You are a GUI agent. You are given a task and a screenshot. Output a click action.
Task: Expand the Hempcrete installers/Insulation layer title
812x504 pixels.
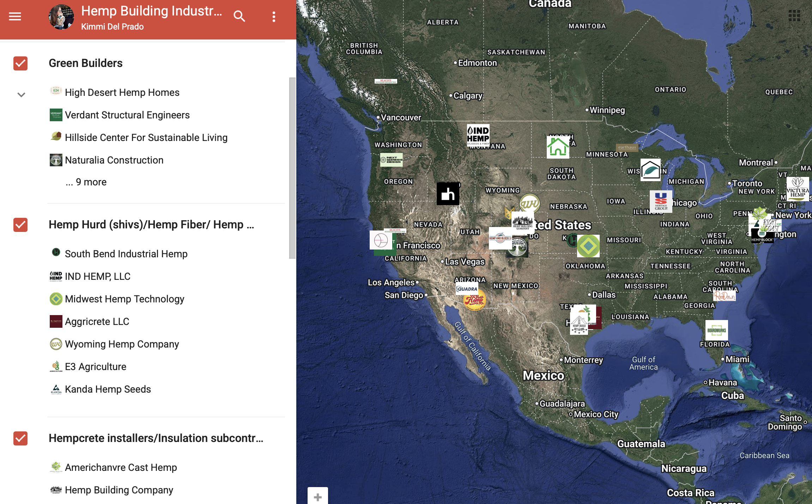point(156,438)
